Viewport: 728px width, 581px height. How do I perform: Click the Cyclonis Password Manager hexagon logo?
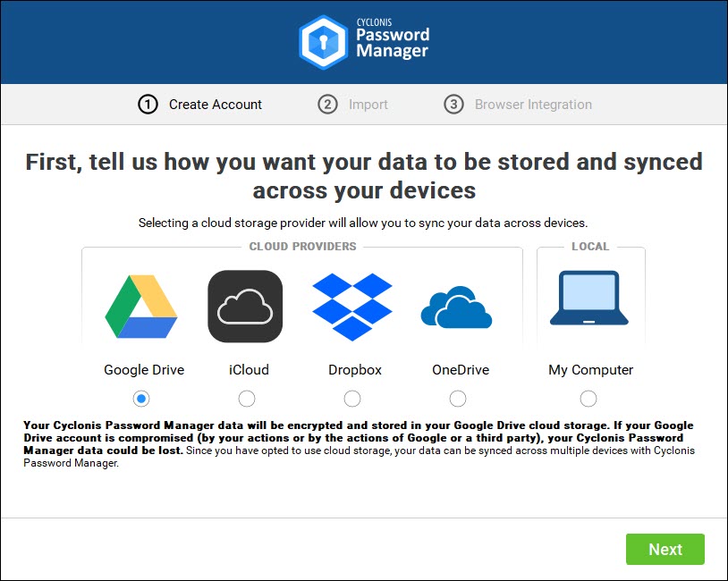[x=323, y=42]
